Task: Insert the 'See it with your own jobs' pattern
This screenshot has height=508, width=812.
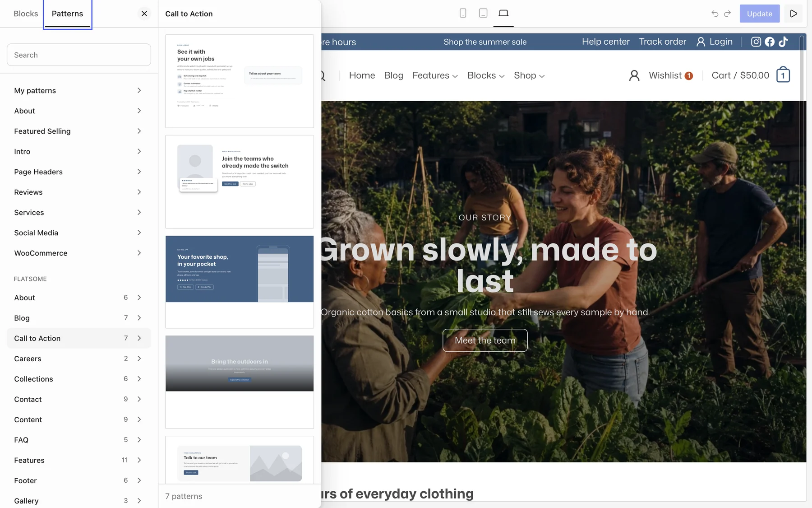Action: point(240,81)
